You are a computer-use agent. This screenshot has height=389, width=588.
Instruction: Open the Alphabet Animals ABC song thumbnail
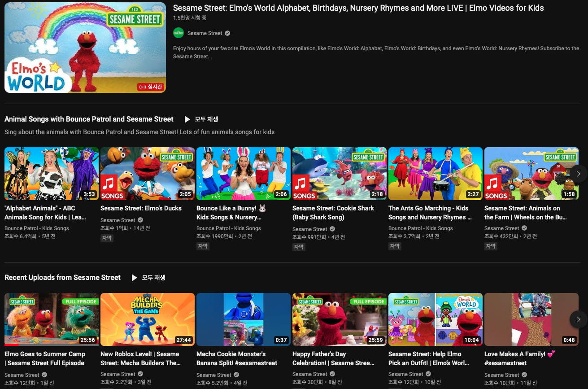click(x=52, y=174)
